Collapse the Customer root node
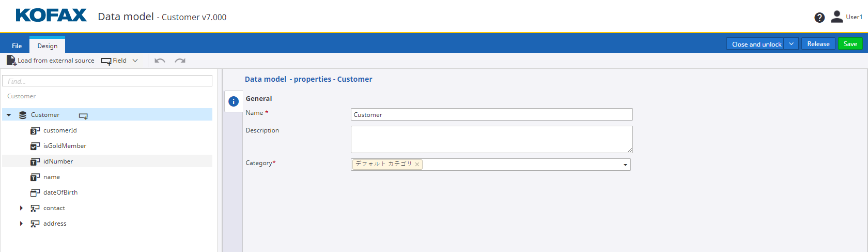 [x=9, y=115]
